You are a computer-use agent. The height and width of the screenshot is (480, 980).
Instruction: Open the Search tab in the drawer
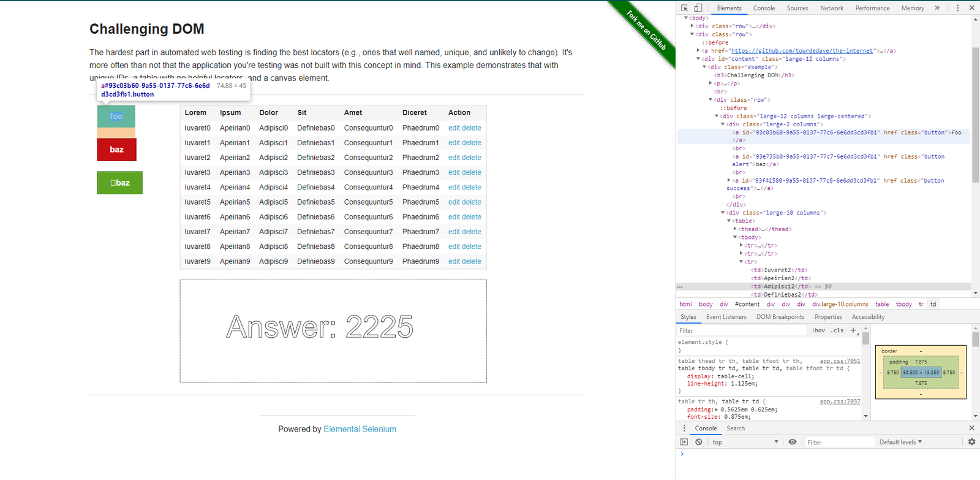click(x=736, y=429)
